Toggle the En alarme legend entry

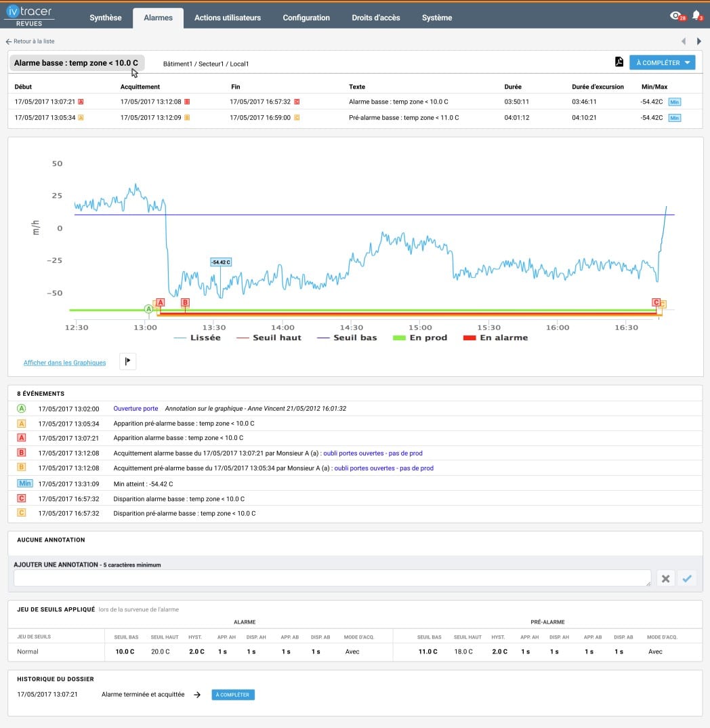coord(495,338)
